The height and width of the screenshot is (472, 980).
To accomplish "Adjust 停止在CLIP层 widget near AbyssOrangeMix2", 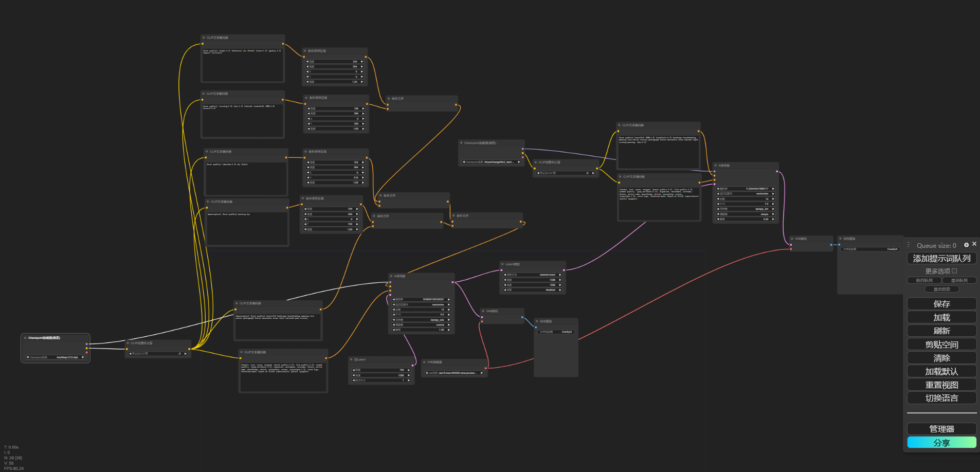I will pyautogui.click(x=566, y=173).
